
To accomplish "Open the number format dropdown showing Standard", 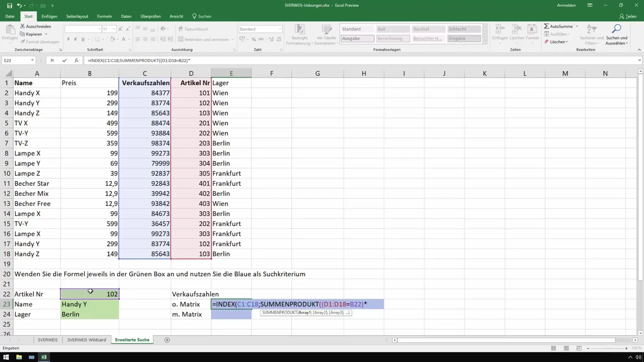I will click(x=280, y=29).
